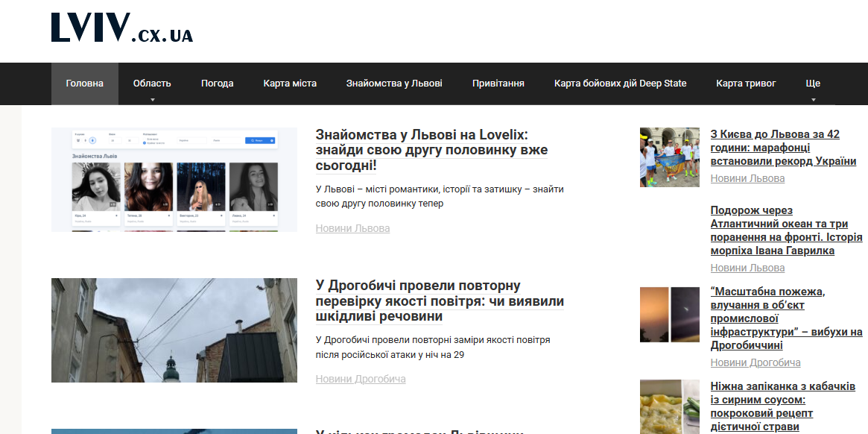Click excerpt У Львові – місті романтики
The width and height of the screenshot is (868, 434).
pyautogui.click(x=440, y=196)
